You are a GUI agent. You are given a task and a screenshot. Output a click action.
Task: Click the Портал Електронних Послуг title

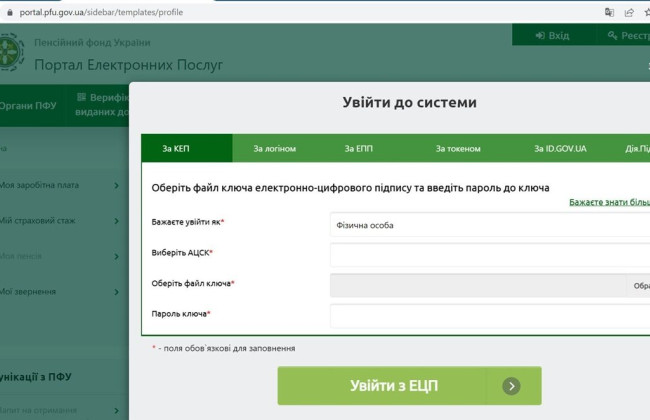(128, 65)
